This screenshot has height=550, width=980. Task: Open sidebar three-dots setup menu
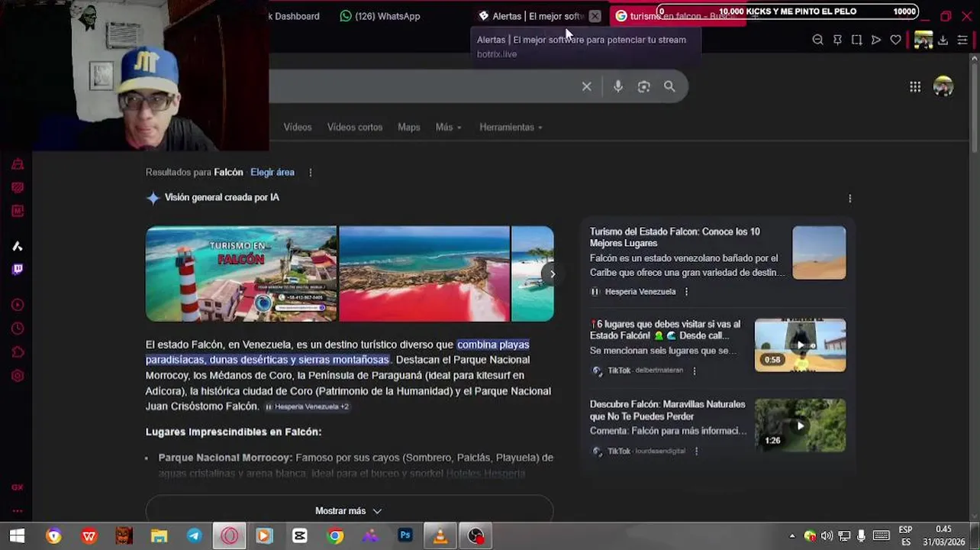(18, 511)
